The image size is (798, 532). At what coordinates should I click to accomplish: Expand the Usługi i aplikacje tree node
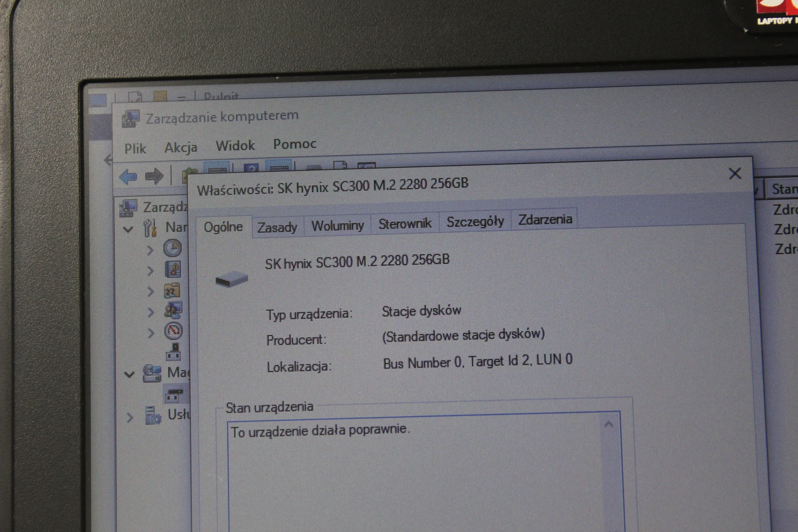coord(130,418)
